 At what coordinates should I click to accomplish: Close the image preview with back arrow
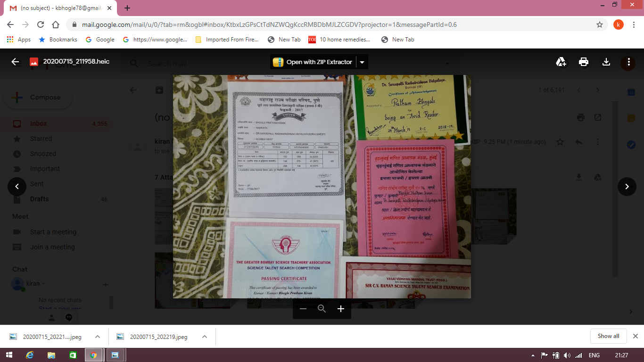tap(15, 62)
